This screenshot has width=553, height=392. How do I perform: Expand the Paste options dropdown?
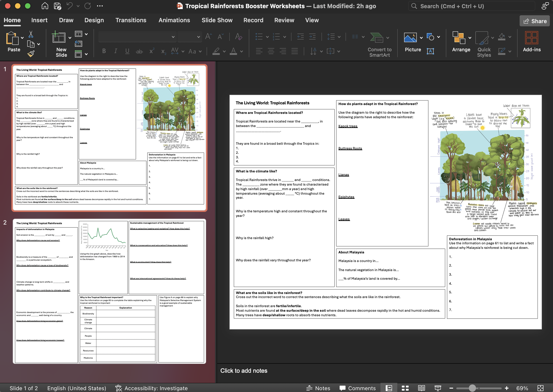pos(22,38)
